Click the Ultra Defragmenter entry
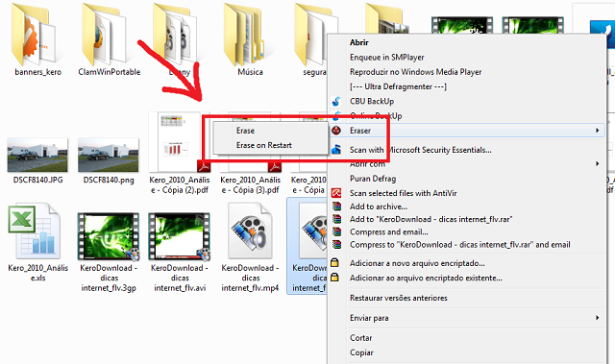Screen dimensions: 615x364 coord(398,86)
